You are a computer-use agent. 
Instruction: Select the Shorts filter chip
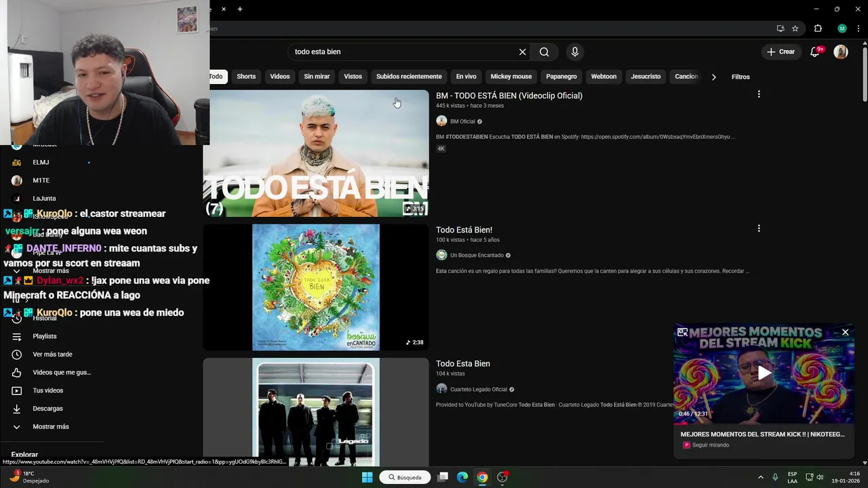coord(246,77)
